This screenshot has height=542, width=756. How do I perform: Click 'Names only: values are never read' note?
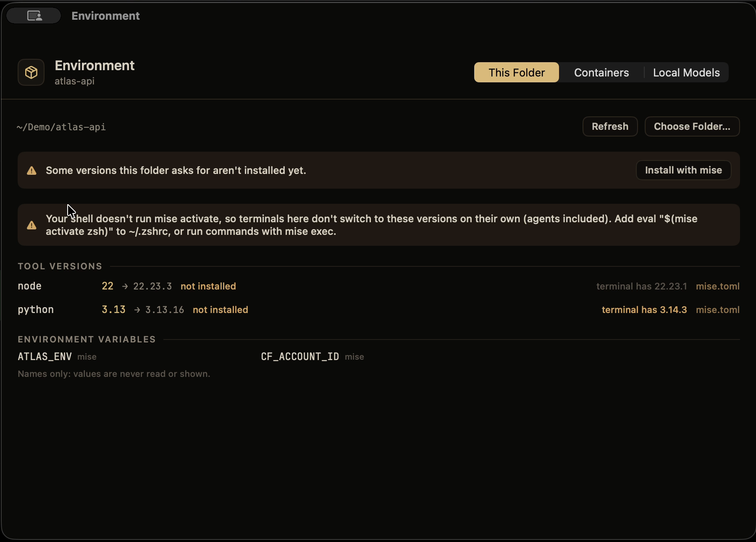(x=114, y=374)
